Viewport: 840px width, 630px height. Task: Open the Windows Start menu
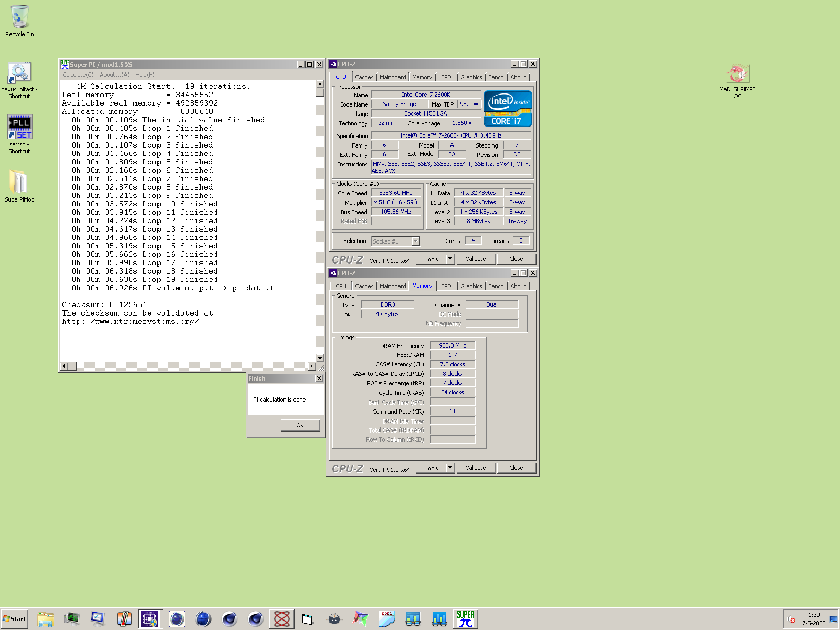(14, 619)
